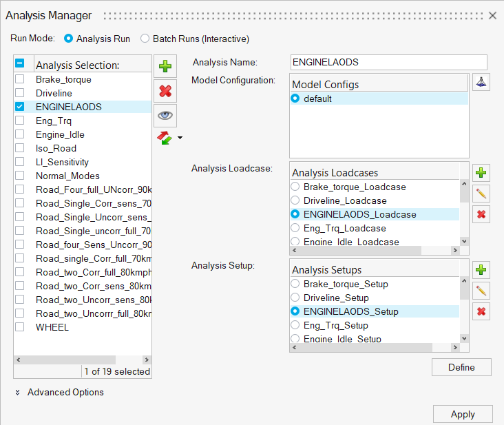Screen dimensions: 504x425
Task: Select Driveline_Loadcase radio button
Action: pyautogui.click(x=295, y=200)
